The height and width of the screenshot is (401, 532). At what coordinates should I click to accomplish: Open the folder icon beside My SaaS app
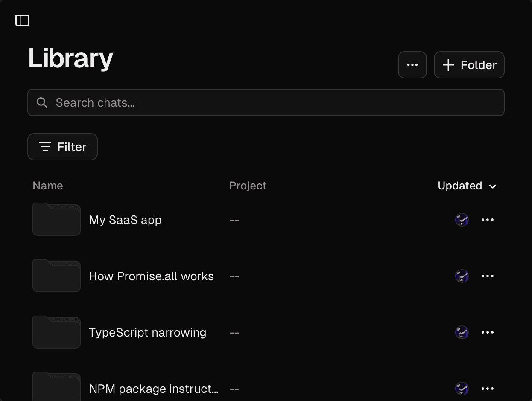56,219
